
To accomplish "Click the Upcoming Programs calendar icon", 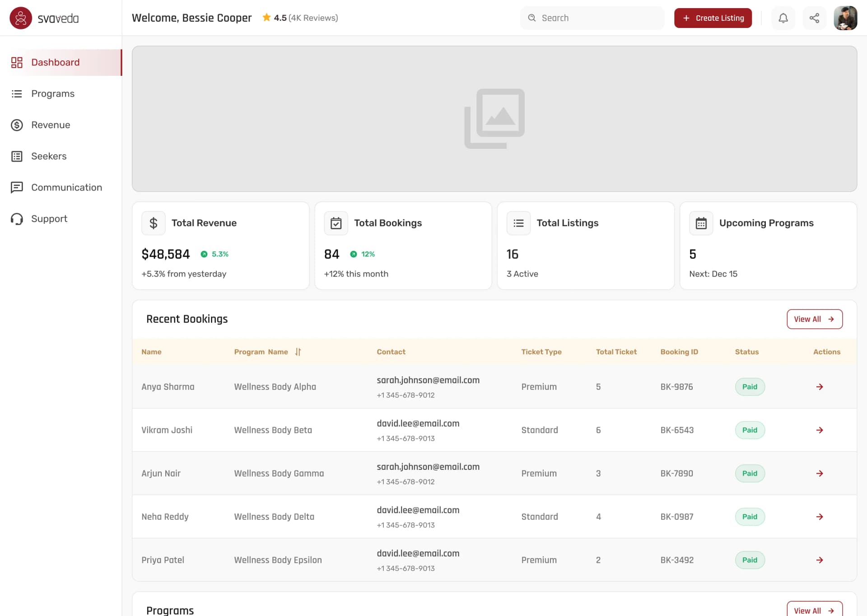I will coord(701,223).
